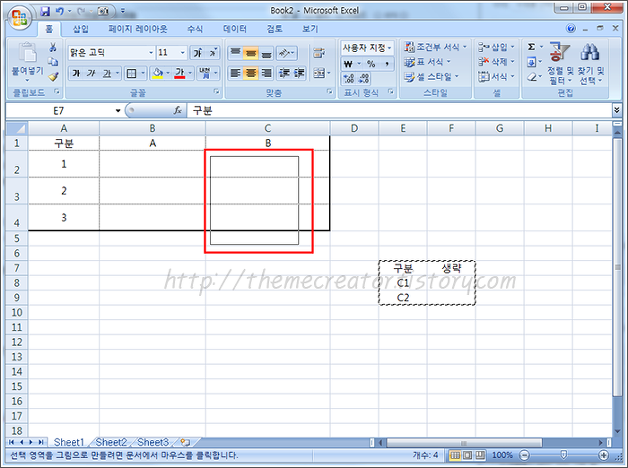Undo the last action
The height and width of the screenshot is (468, 628).
click(60, 12)
